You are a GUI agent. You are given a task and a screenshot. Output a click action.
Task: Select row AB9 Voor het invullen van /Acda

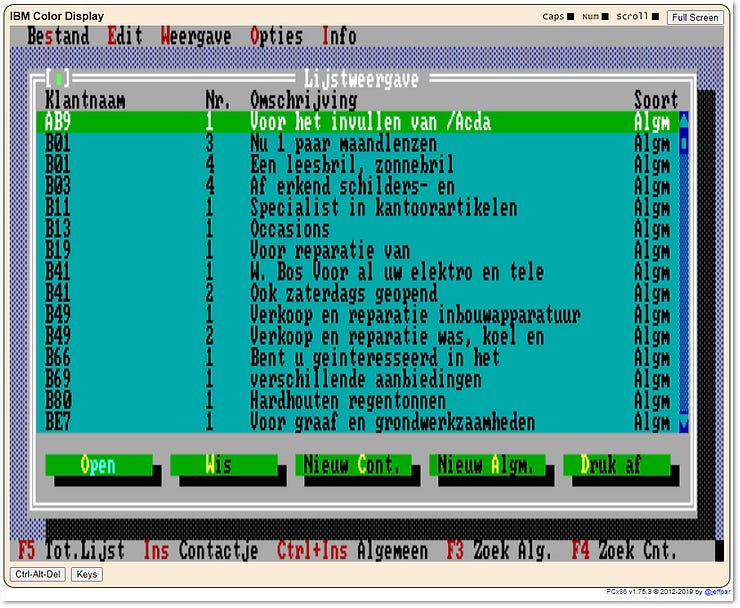[x=357, y=122]
